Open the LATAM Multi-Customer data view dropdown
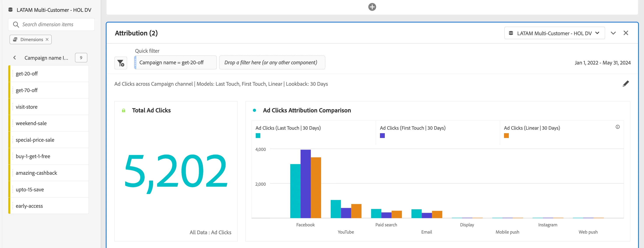644x248 pixels. [x=555, y=33]
